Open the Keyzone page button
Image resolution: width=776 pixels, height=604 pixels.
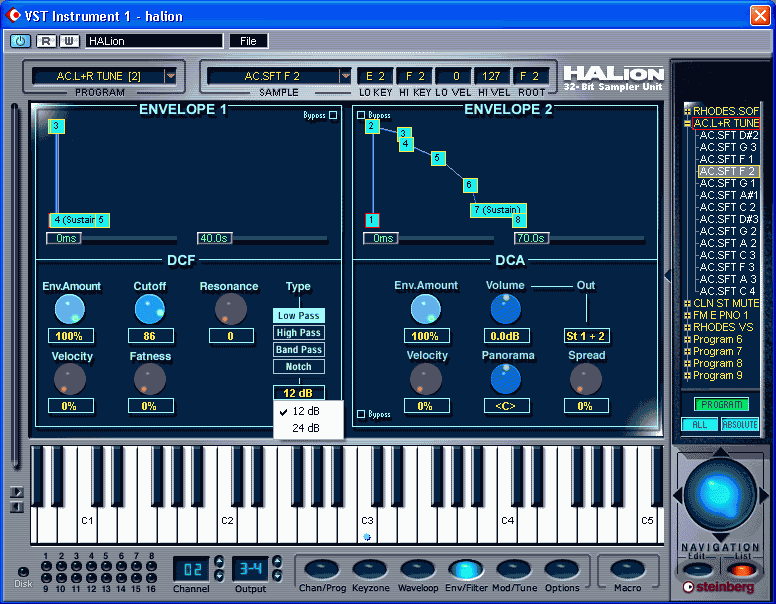370,570
